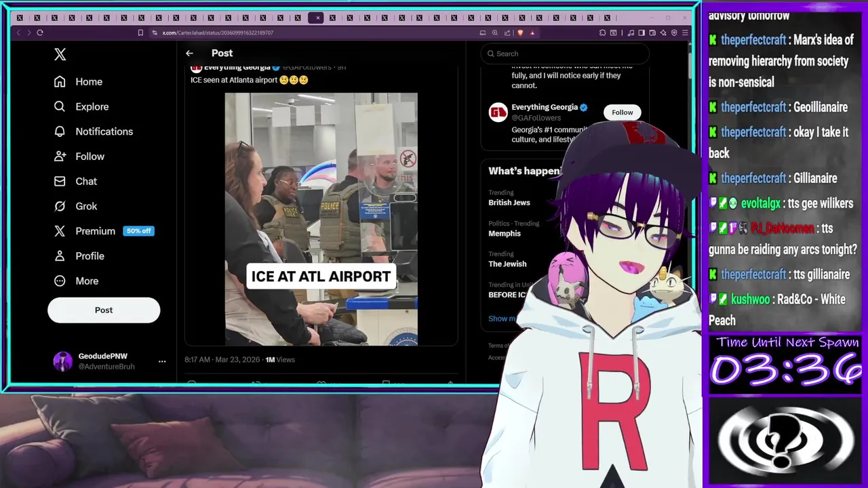Click the chat message 'Geoillianaire'
868x488 pixels.
pyautogui.click(x=821, y=107)
